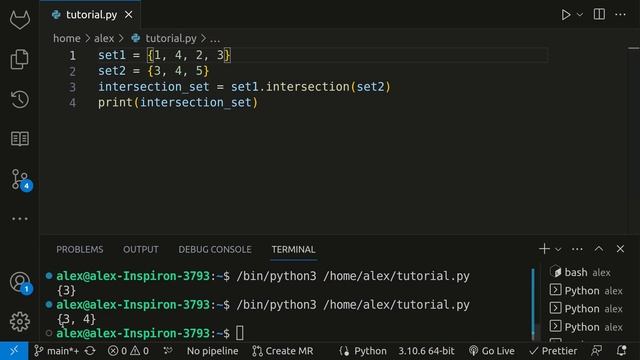
Task: Select the first Python alex terminal
Action: pos(586,291)
